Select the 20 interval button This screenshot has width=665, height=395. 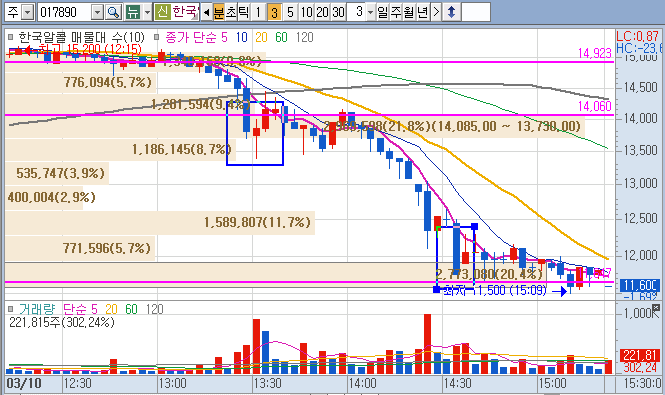tap(322, 12)
